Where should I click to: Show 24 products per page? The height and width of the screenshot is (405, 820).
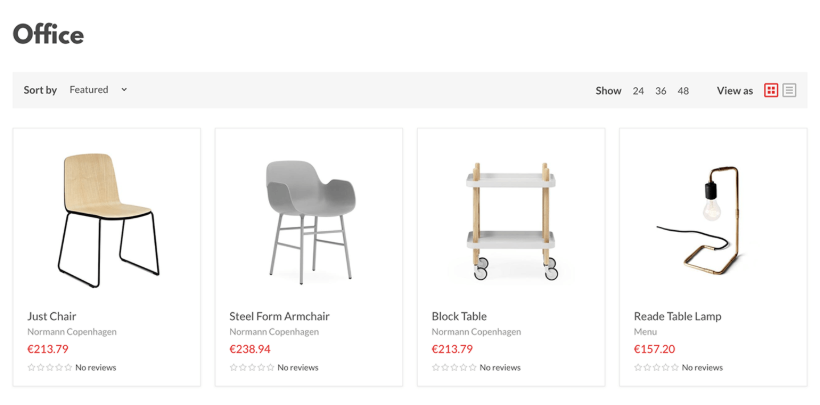pyautogui.click(x=638, y=91)
